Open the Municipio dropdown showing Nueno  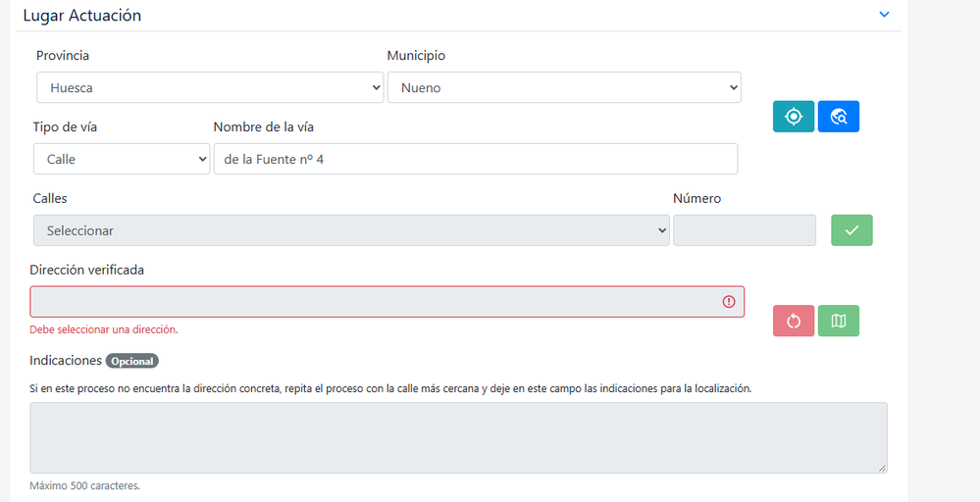[564, 87]
